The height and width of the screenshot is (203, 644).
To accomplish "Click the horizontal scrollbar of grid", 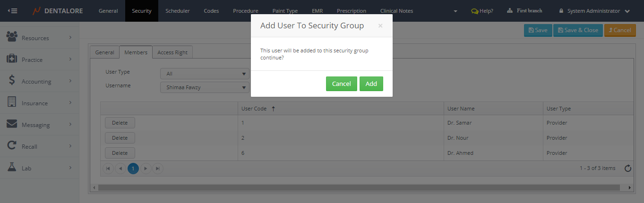I will [x=359, y=188].
